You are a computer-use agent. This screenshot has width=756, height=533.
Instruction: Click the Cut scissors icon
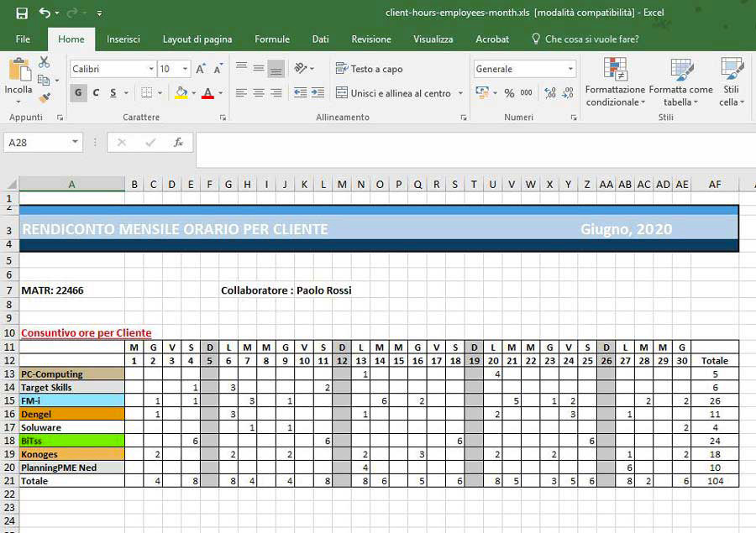[44, 62]
